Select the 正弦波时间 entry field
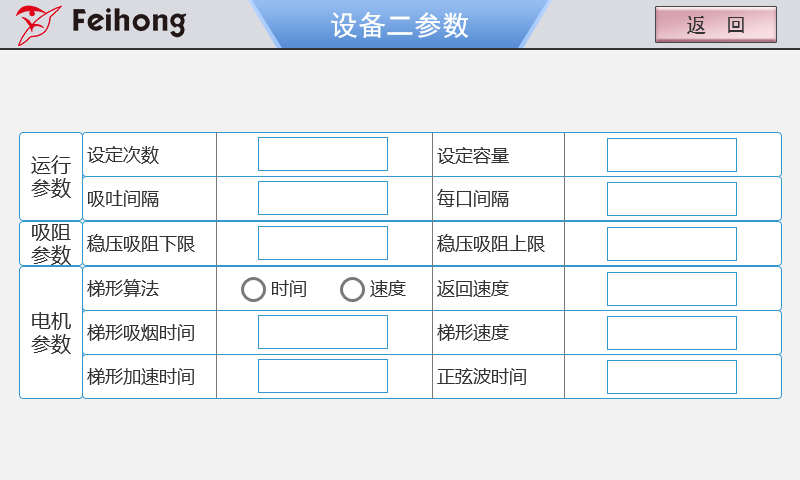800x480 pixels. point(671,376)
